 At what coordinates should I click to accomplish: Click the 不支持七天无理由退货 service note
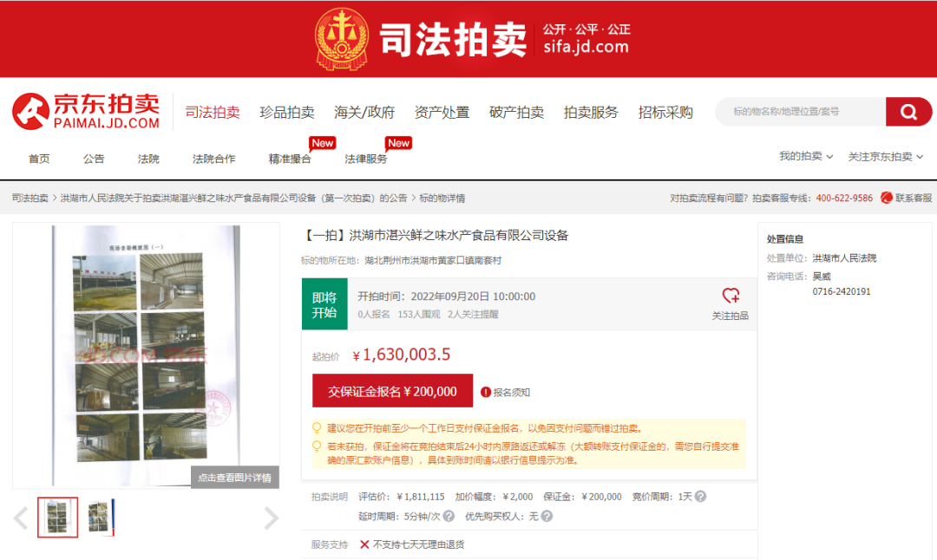[x=418, y=544]
